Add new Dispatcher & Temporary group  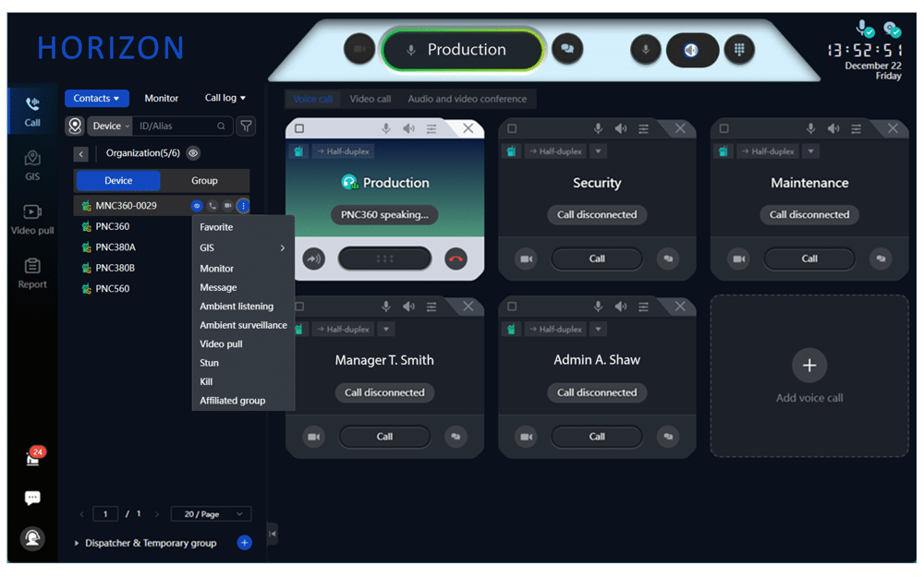(244, 543)
